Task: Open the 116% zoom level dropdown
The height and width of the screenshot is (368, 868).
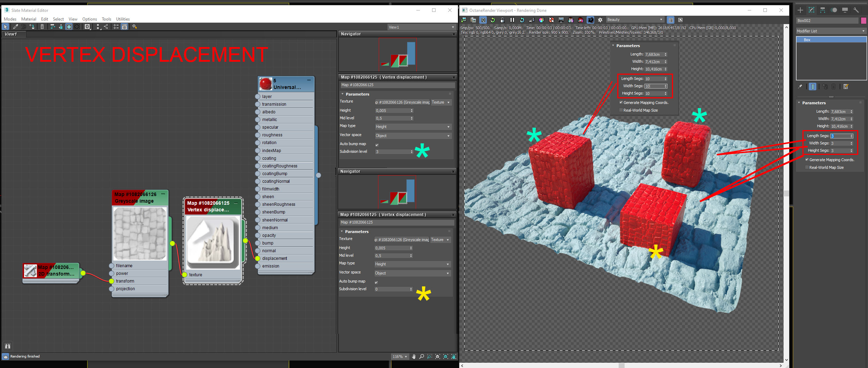Action: pyautogui.click(x=400, y=356)
